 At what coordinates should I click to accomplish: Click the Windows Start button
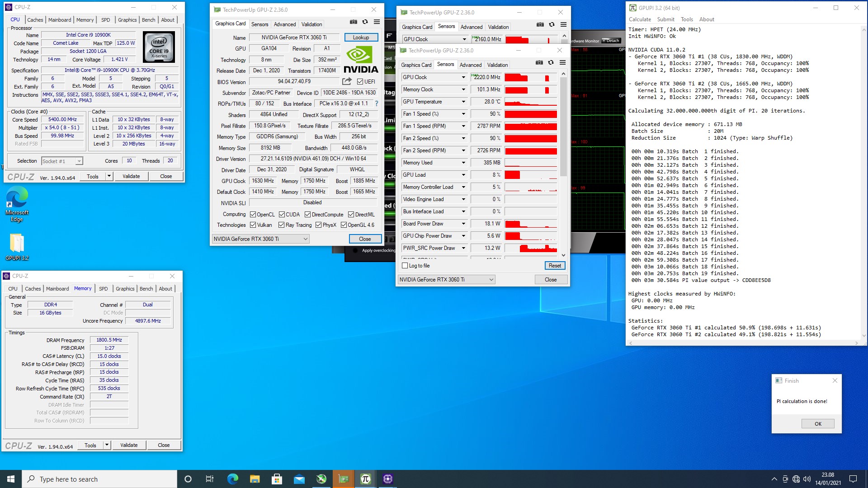tap(11, 479)
